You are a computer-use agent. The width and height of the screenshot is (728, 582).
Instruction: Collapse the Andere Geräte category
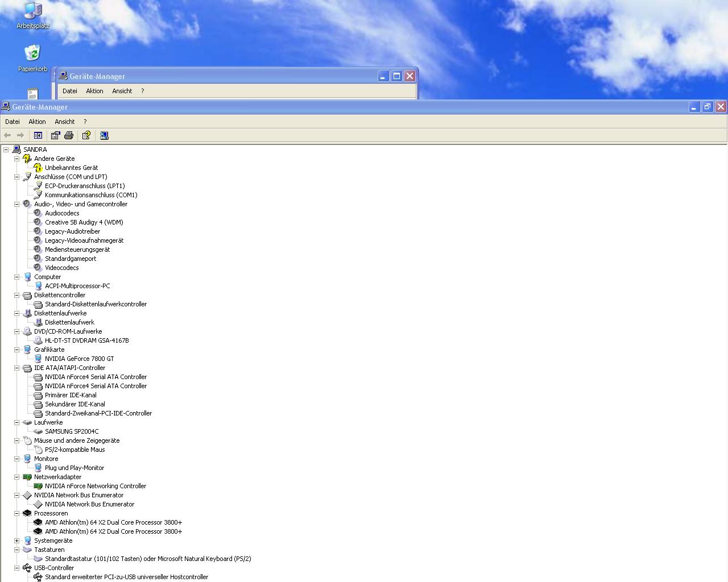16,159
